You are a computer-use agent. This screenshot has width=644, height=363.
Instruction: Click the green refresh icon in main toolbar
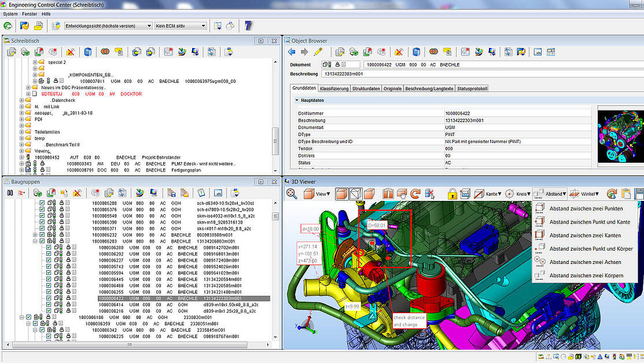pos(8,26)
